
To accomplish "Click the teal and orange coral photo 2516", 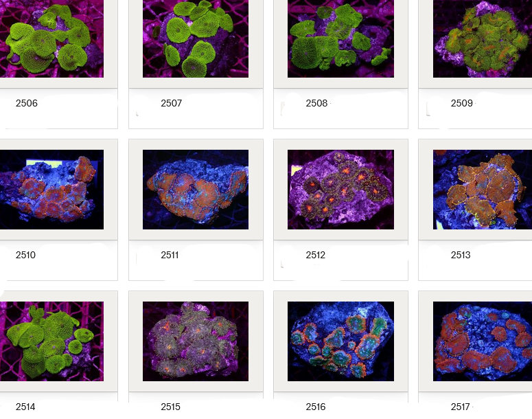I will click(x=340, y=341).
